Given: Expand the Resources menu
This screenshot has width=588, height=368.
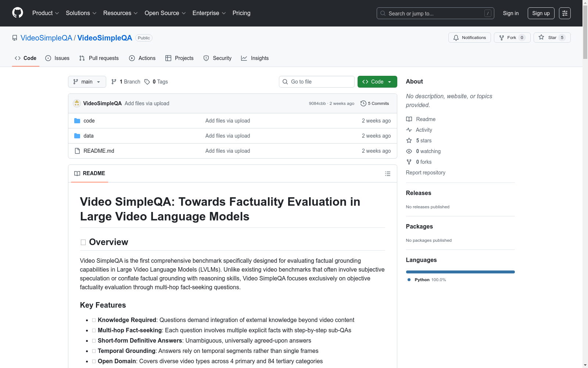Looking at the screenshot, I should (120, 13).
